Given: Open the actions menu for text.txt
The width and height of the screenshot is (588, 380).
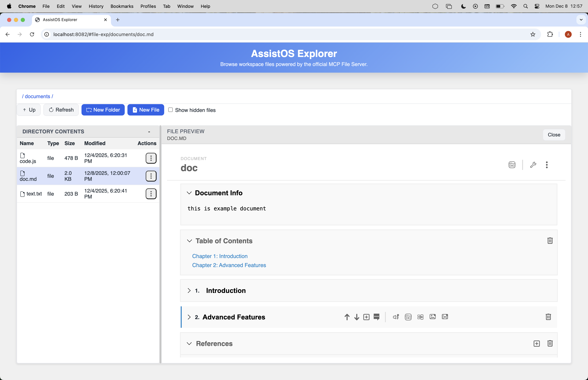Looking at the screenshot, I should click(151, 194).
